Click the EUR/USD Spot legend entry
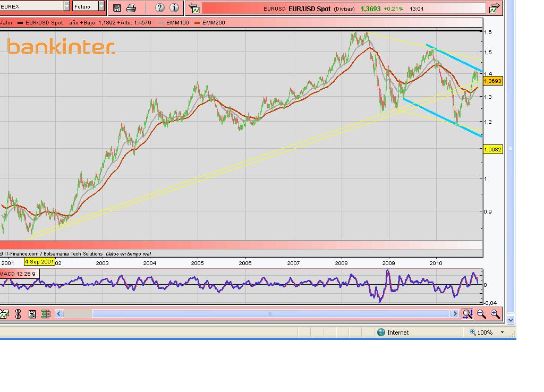 click(41, 23)
